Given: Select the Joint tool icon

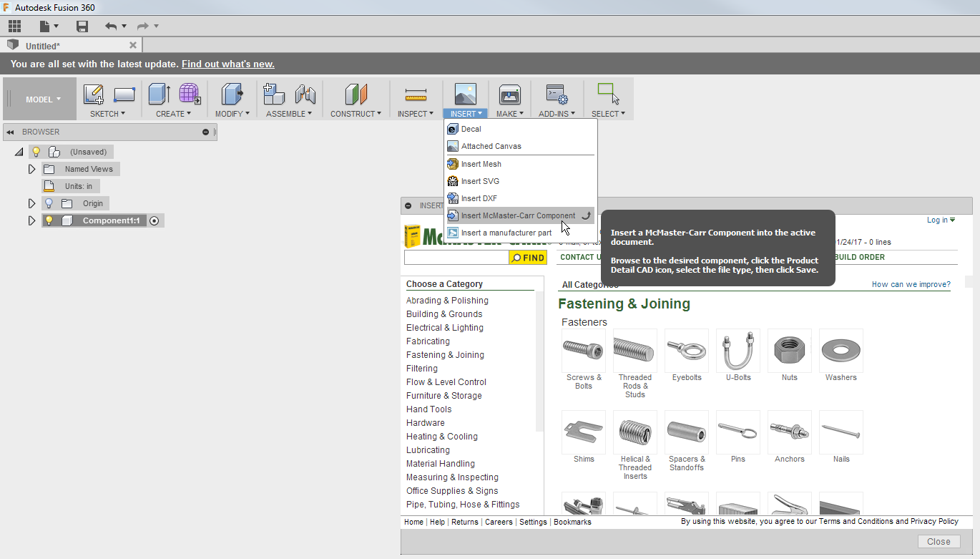Looking at the screenshot, I should (x=305, y=94).
